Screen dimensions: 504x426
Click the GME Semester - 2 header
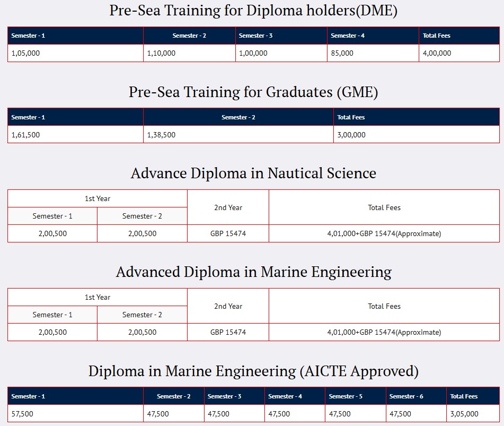[238, 117]
